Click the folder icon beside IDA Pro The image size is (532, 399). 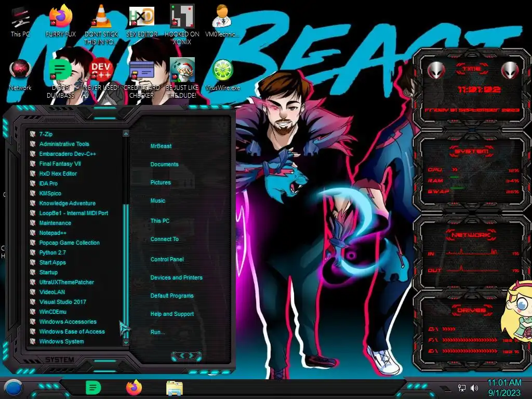coord(33,183)
